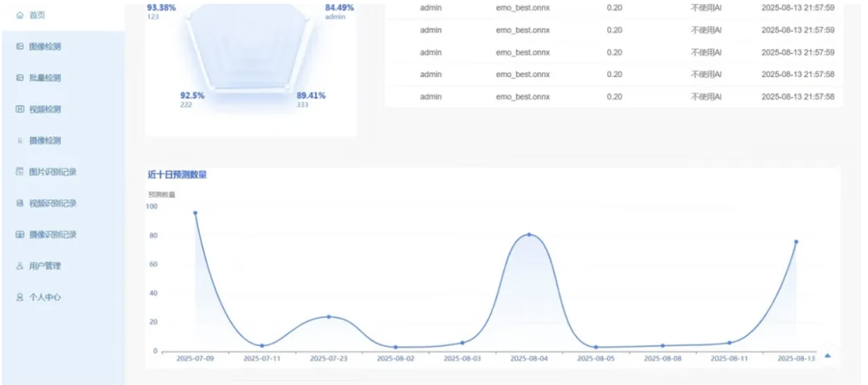
Task: Click the 2025-08-02 x-axis label
Action: [x=395, y=358]
